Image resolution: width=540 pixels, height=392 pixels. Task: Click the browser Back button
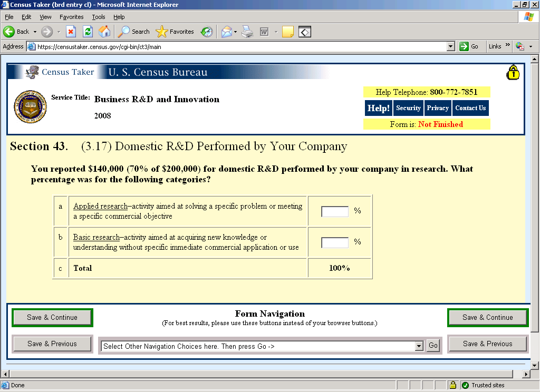pos(16,32)
